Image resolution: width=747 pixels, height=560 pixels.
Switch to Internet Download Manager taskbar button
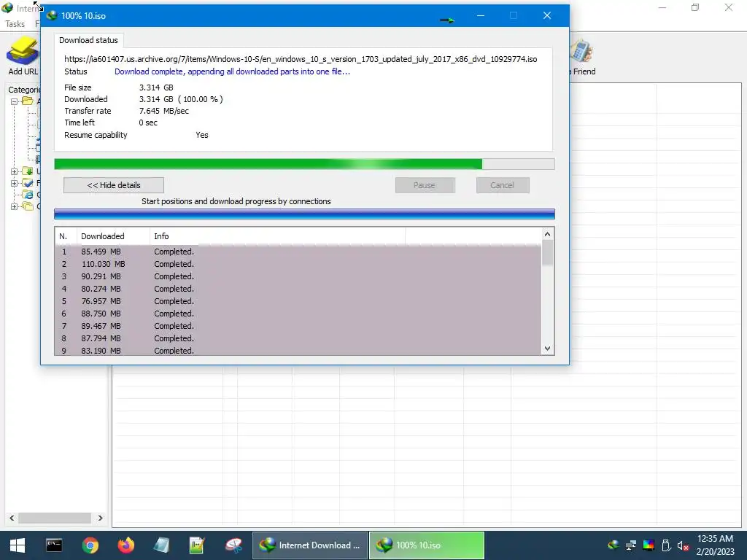tap(310, 545)
